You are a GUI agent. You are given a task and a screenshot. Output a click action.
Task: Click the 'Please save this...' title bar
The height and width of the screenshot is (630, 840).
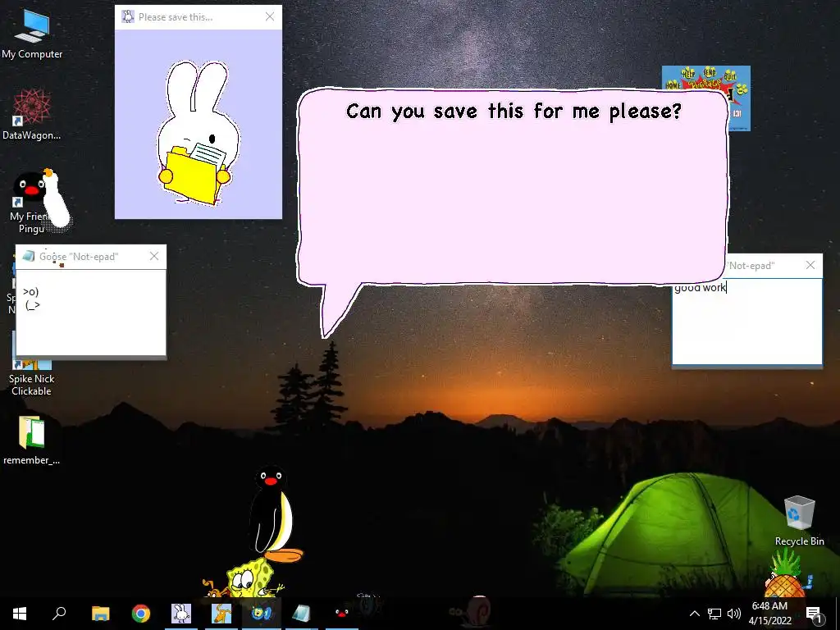coord(199,17)
